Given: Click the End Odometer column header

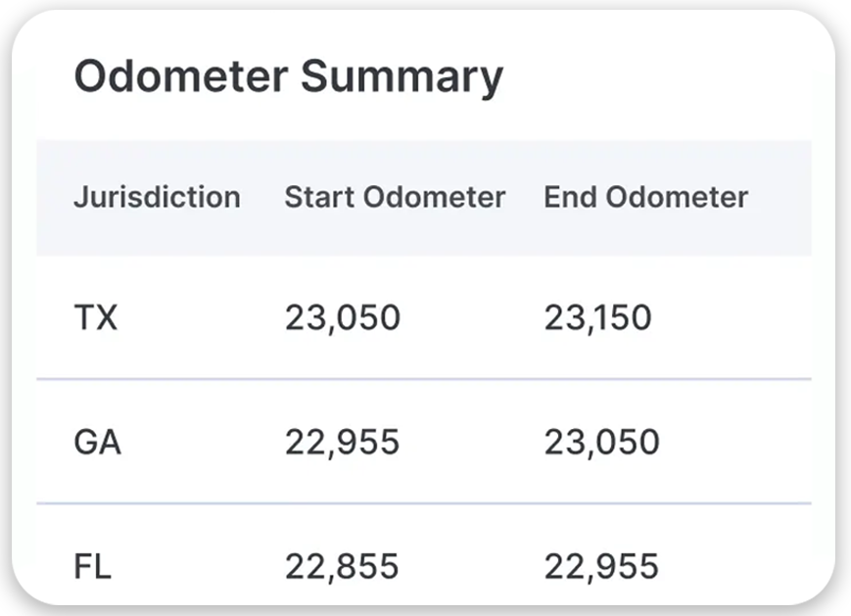Looking at the screenshot, I should click(x=645, y=197).
